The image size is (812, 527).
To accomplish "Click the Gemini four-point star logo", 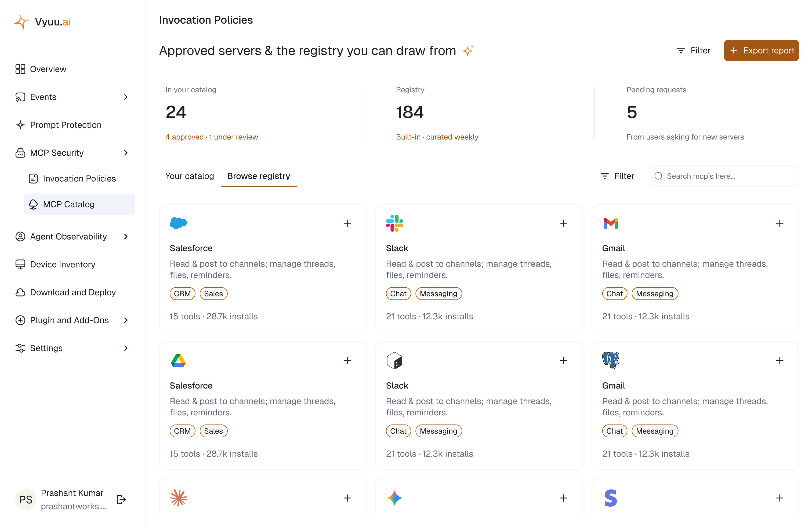I will click(394, 498).
